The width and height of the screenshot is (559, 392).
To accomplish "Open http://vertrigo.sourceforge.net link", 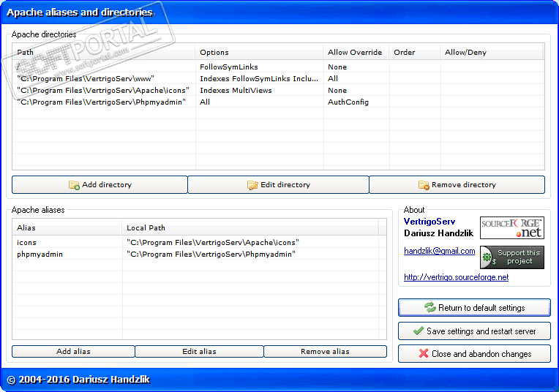I will point(456,277).
